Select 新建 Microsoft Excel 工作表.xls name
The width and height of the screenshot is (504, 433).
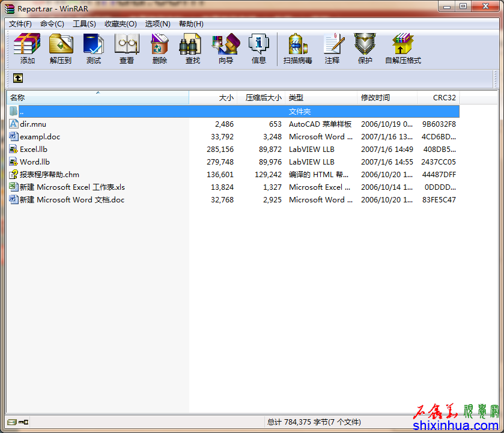(x=72, y=187)
